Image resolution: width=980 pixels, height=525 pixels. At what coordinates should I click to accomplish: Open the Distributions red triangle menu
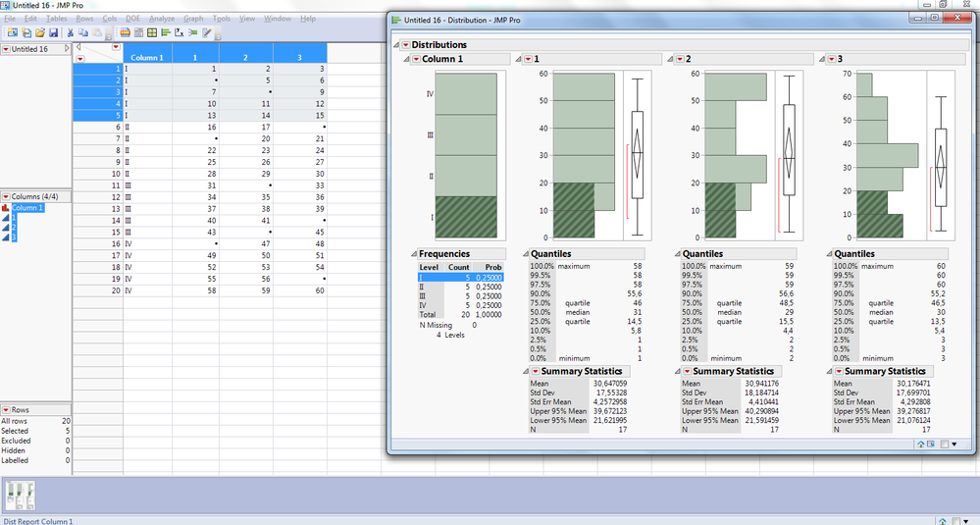pyautogui.click(x=405, y=45)
